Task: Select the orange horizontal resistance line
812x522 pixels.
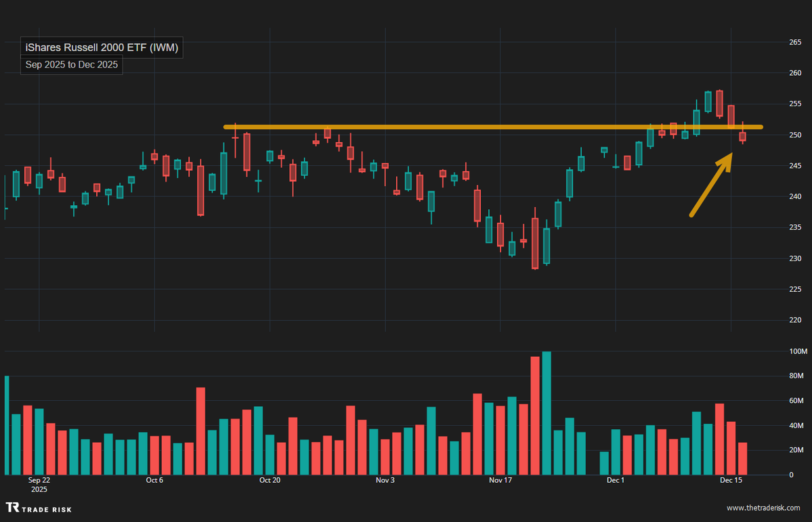Action: tap(474, 127)
